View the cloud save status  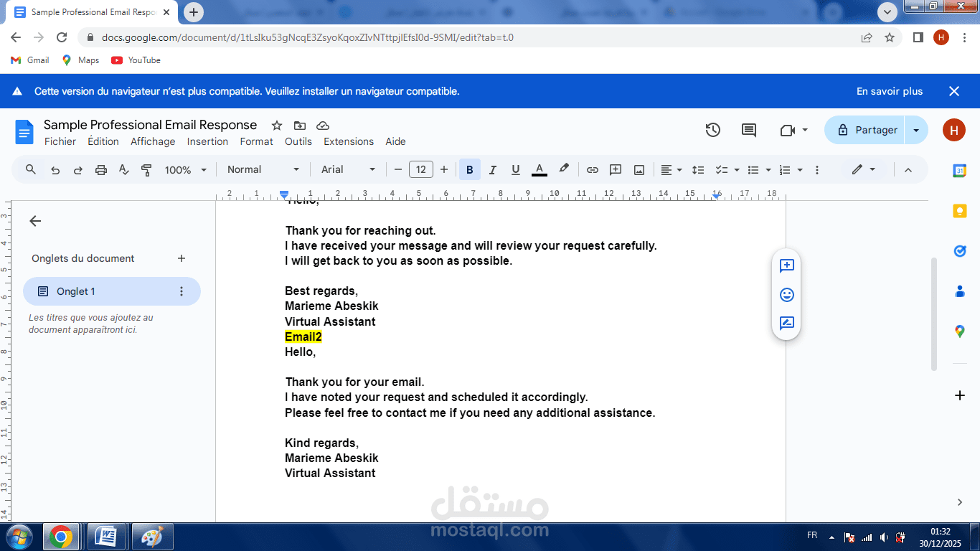[323, 126]
